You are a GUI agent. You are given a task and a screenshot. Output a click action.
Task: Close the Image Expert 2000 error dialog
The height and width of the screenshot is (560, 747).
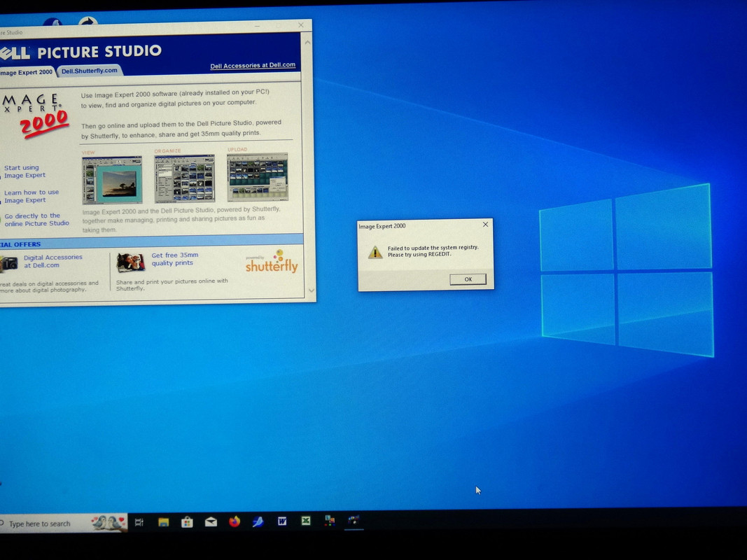485,224
